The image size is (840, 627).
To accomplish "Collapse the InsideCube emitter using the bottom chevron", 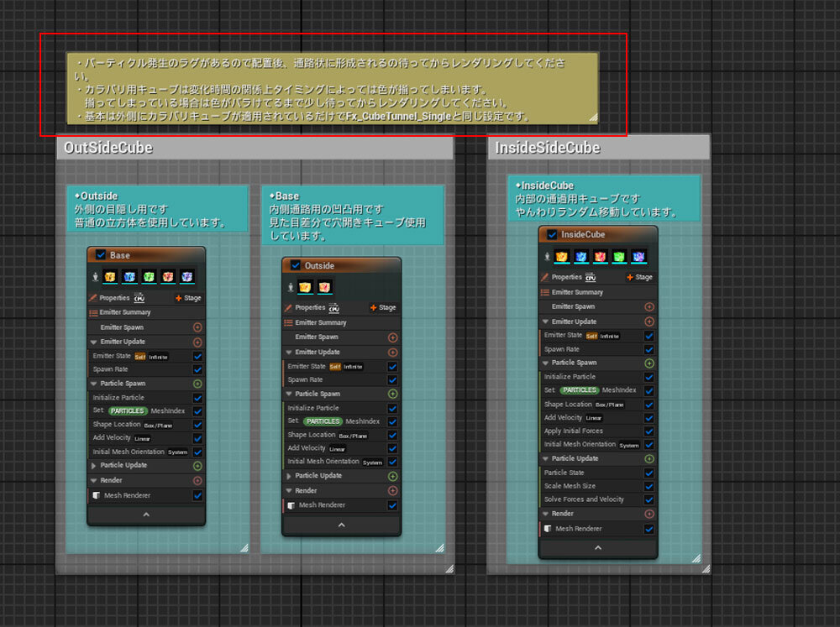I will (x=597, y=547).
